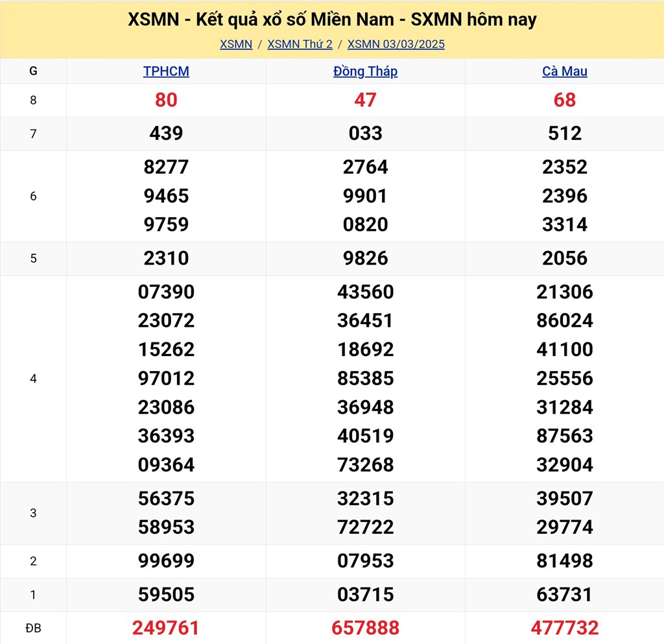Screen dimensions: 664x644
Task: Click TPHCM prize 5 number 2310
Action: (166, 258)
